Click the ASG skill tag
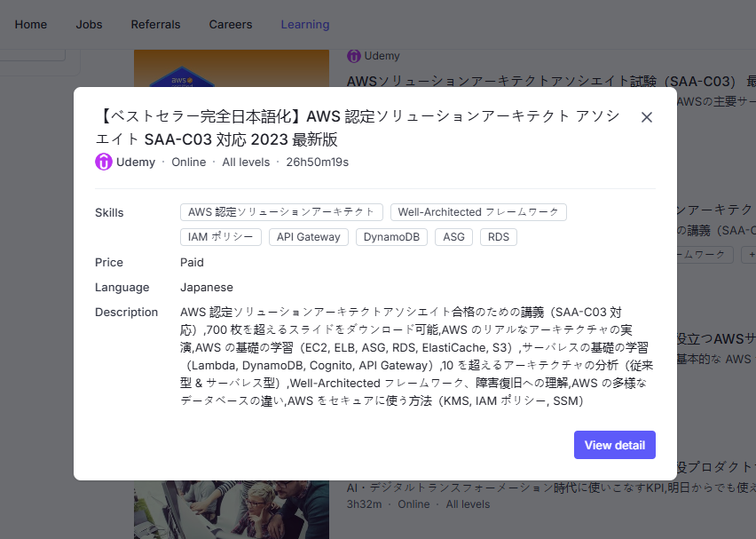This screenshot has height=539, width=756. (453, 237)
